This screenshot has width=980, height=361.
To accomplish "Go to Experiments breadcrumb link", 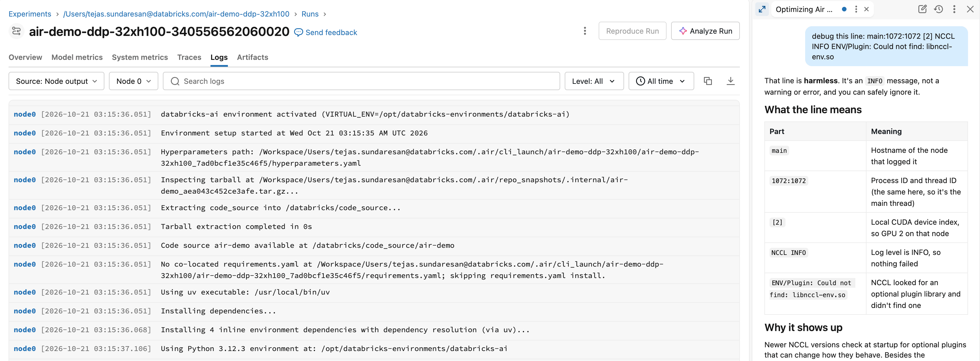I will pos(30,14).
